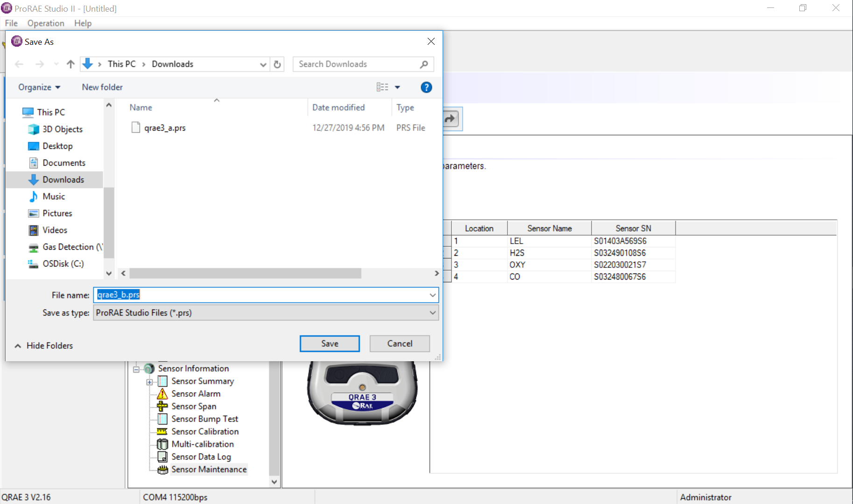The image size is (853, 504).
Task: Open the view options dropdown arrow
Action: point(398,87)
